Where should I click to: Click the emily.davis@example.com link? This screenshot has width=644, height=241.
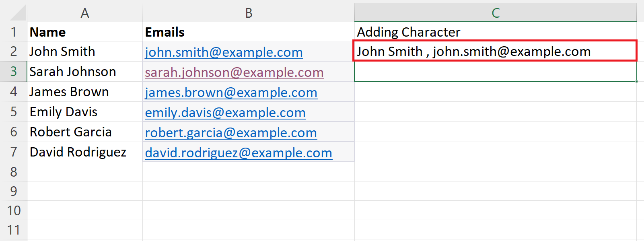click(225, 113)
